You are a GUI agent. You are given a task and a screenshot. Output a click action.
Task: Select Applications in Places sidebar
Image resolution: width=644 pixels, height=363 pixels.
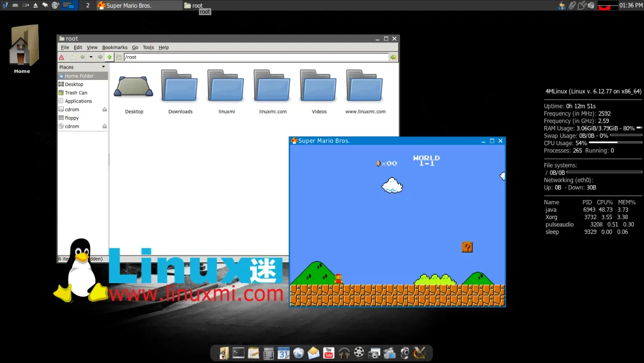pyautogui.click(x=82, y=101)
